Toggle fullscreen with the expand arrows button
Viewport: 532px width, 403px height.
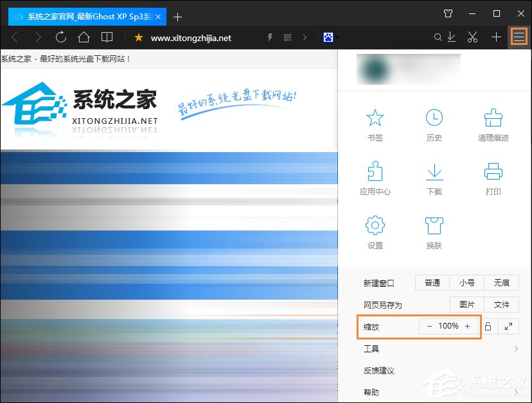[x=508, y=327]
